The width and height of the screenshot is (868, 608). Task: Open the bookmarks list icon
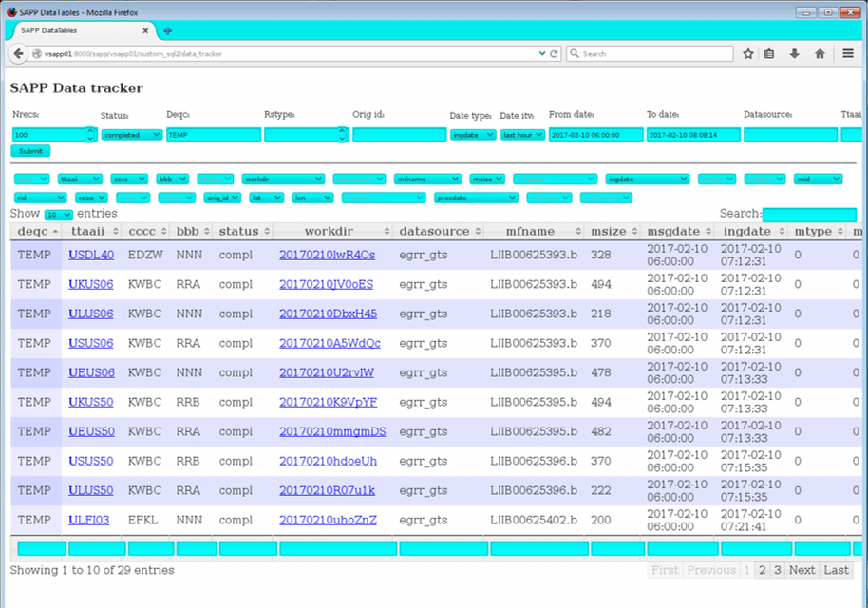tap(769, 54)
